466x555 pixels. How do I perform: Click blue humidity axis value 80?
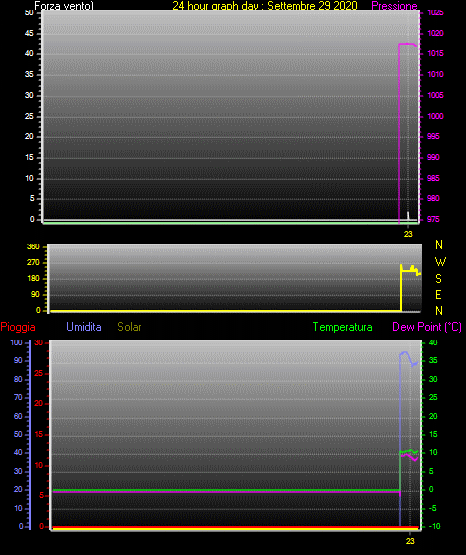(x=18, y=379)
